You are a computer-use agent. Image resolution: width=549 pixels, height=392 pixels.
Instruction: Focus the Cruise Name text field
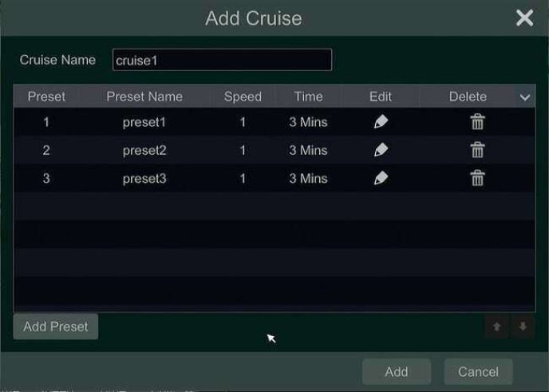[x=222, y=60]
